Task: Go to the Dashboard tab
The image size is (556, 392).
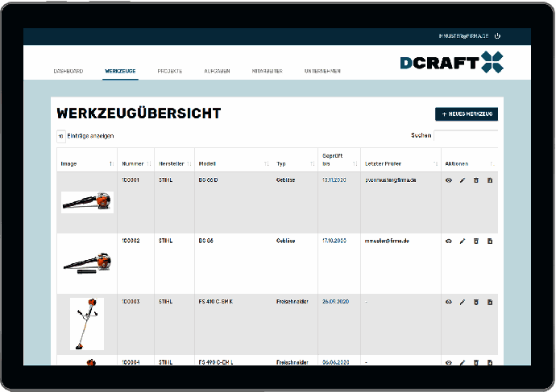Action: point(68,71)
